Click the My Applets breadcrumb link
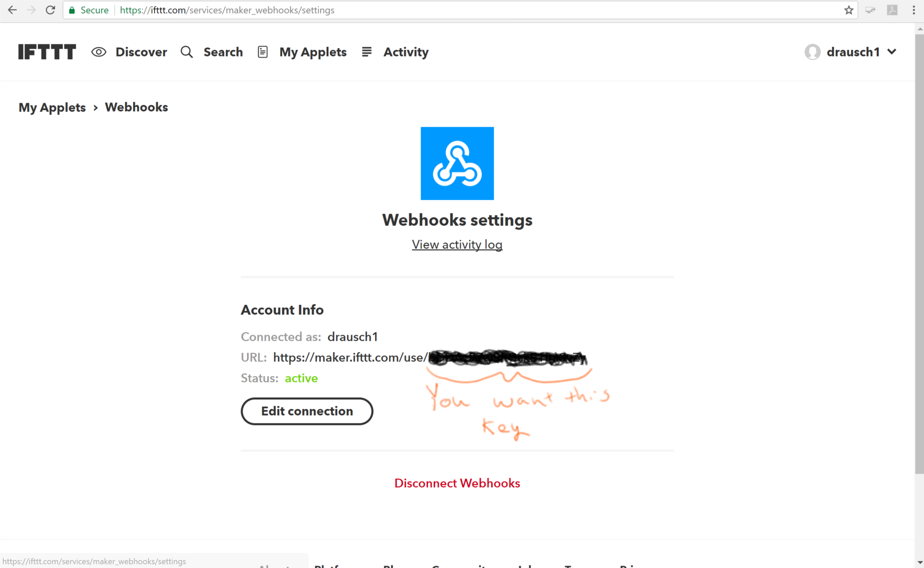Screen dimensions: 924x568 pyautogui.click(x=52, y=108)
